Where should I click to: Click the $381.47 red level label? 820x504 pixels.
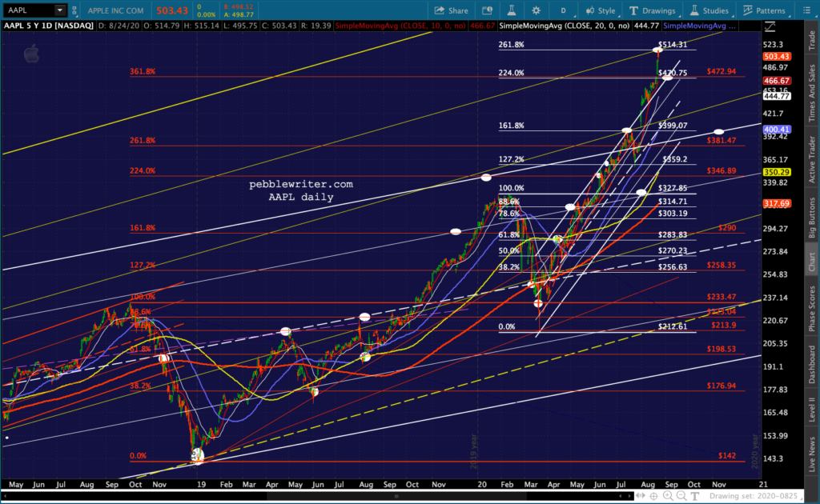[x=722, y=141]
